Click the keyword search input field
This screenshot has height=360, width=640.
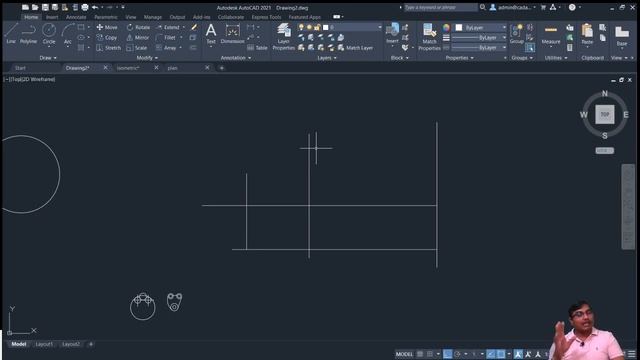coord(440,7)
